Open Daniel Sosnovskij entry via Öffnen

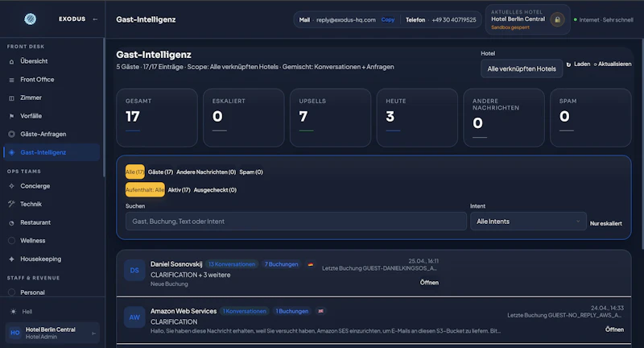click(429, 283)
